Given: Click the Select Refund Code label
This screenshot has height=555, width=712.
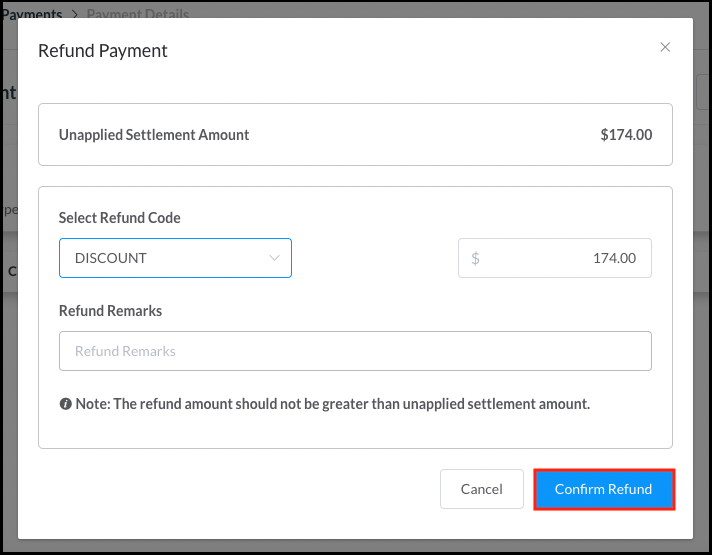Looking at the screenshot, I should coord(120,217).
